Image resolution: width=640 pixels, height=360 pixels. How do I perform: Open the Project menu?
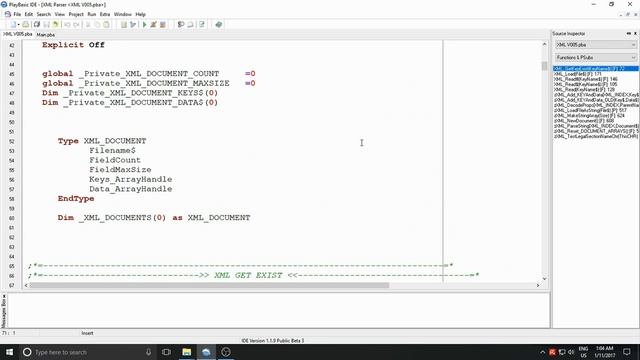click(76, 14)
